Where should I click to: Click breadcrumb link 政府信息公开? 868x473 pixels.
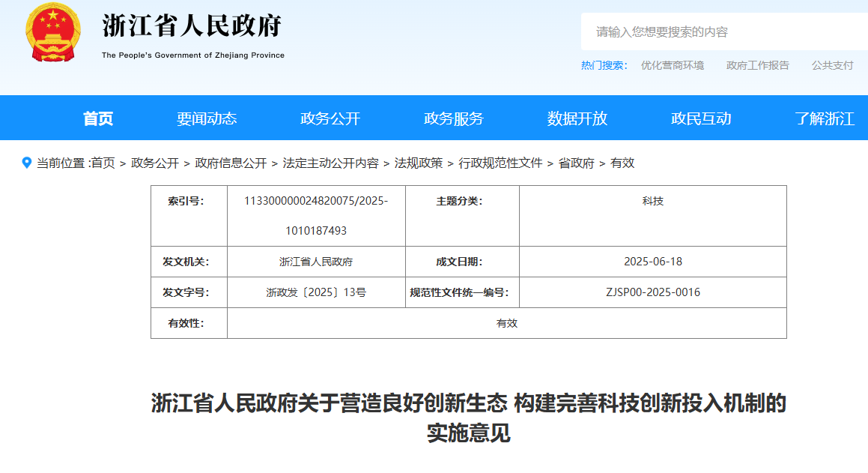click(231, 163)
